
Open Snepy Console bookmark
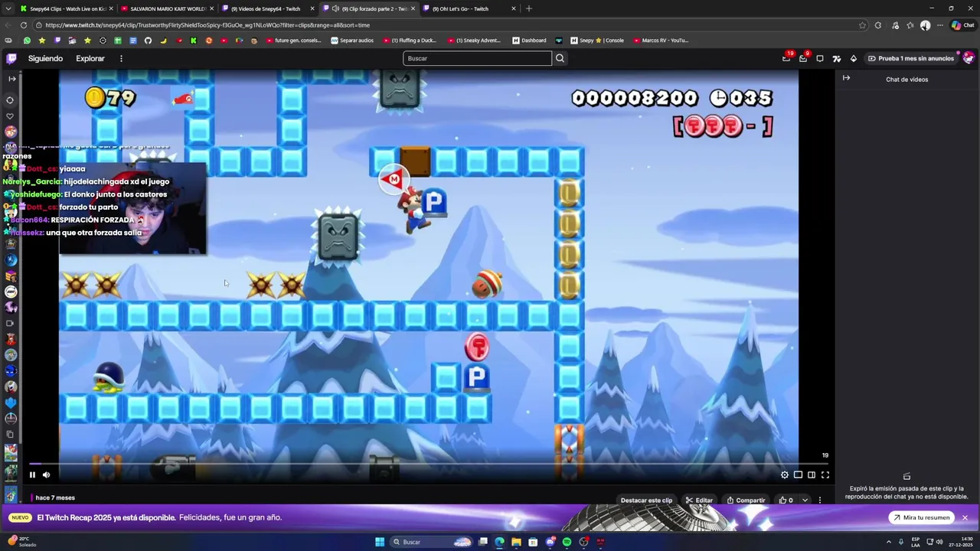(597, 41)
